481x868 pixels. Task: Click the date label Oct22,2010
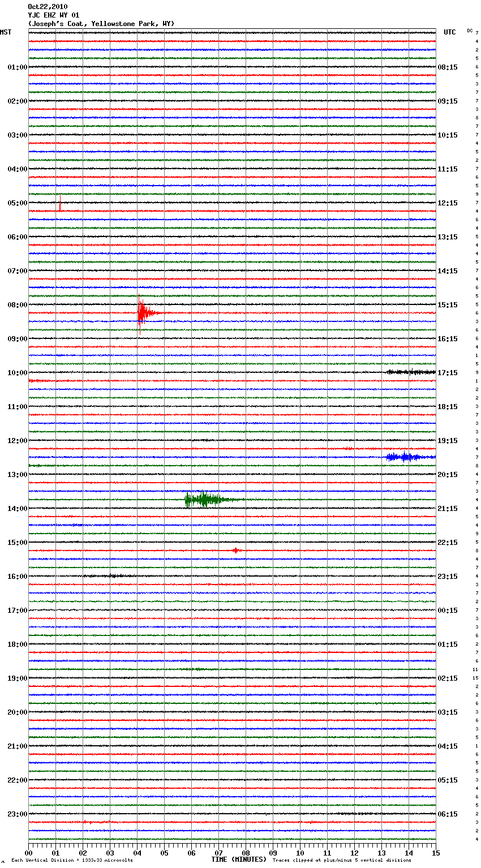[48, 7]
